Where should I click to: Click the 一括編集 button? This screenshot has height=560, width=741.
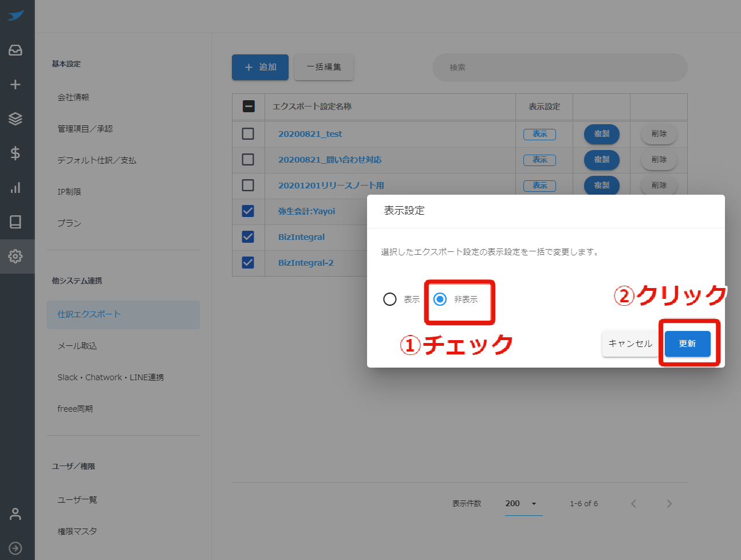(324, 67)
